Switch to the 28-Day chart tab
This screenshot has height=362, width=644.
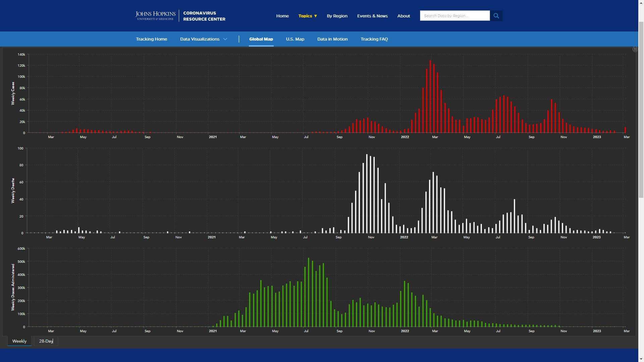click(x=46, y=341)
